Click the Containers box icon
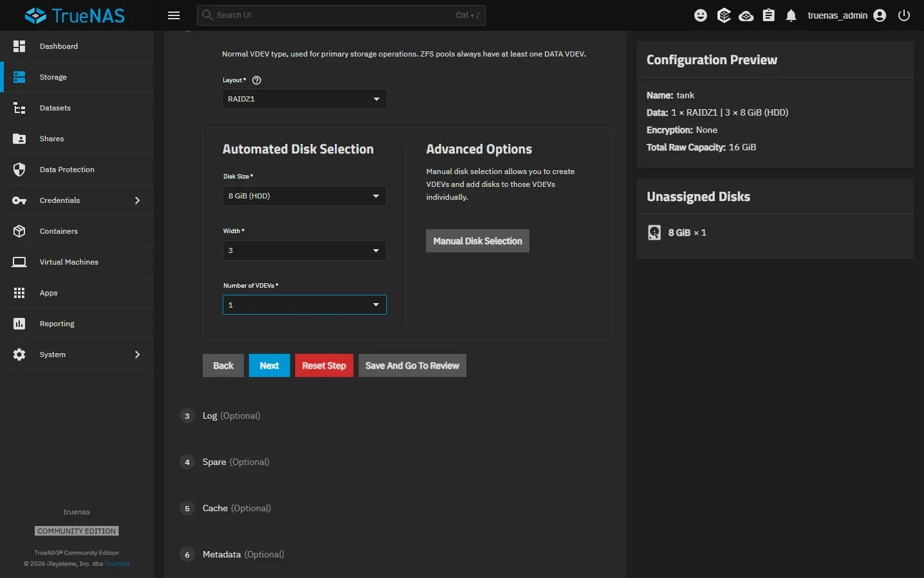Viewport: 924px width, 578px height. (19, 231)
